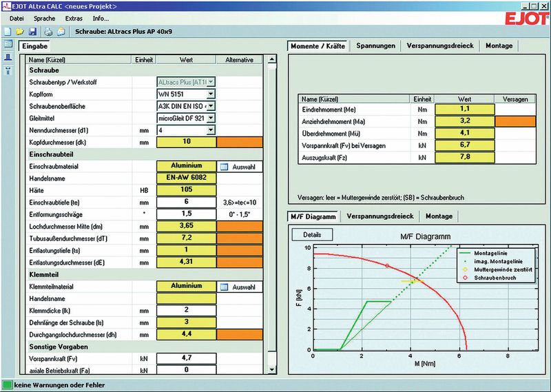The image size is (551, 392).
Task: Click the Durchgangslochdurchmesser value 4,4
Action: point(186,334)
